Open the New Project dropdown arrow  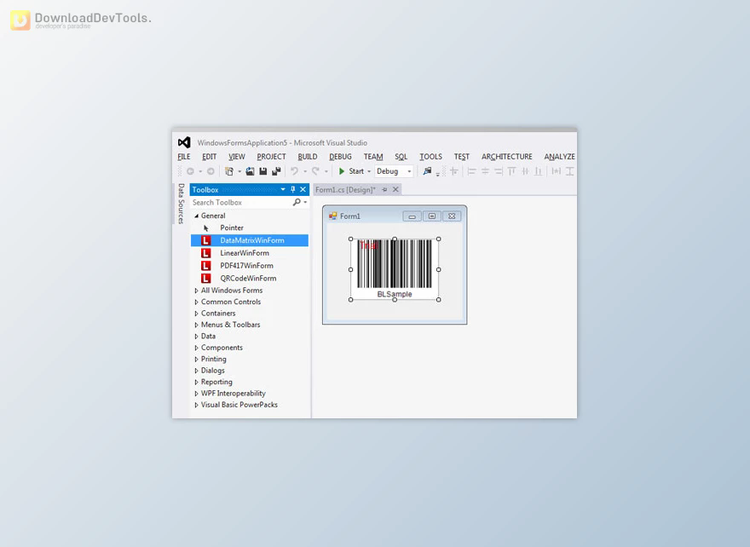(240, 171)
